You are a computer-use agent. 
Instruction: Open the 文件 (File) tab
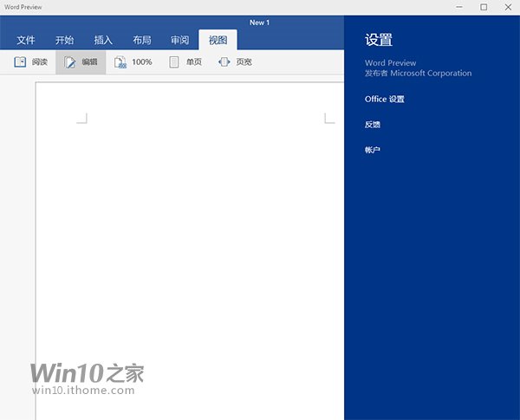click(x=26, y=40)
